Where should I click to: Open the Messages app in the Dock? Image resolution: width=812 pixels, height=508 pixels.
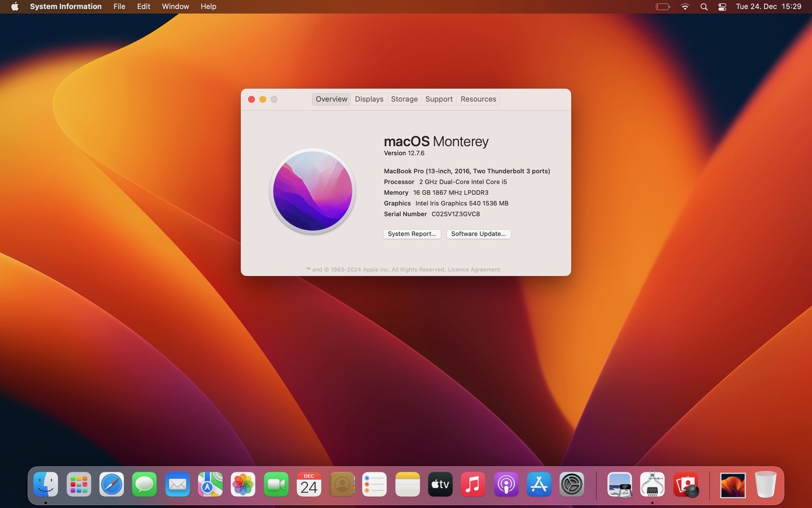point(144,485)
